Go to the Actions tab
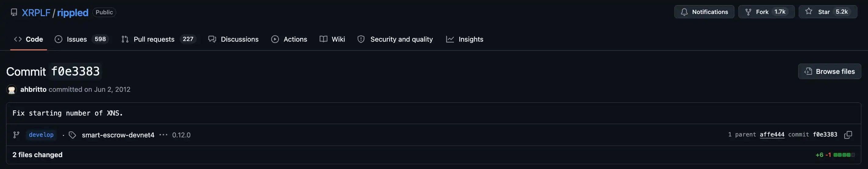Image resolution: width=868 pixels, height=169 pixels. click(289, 39)
